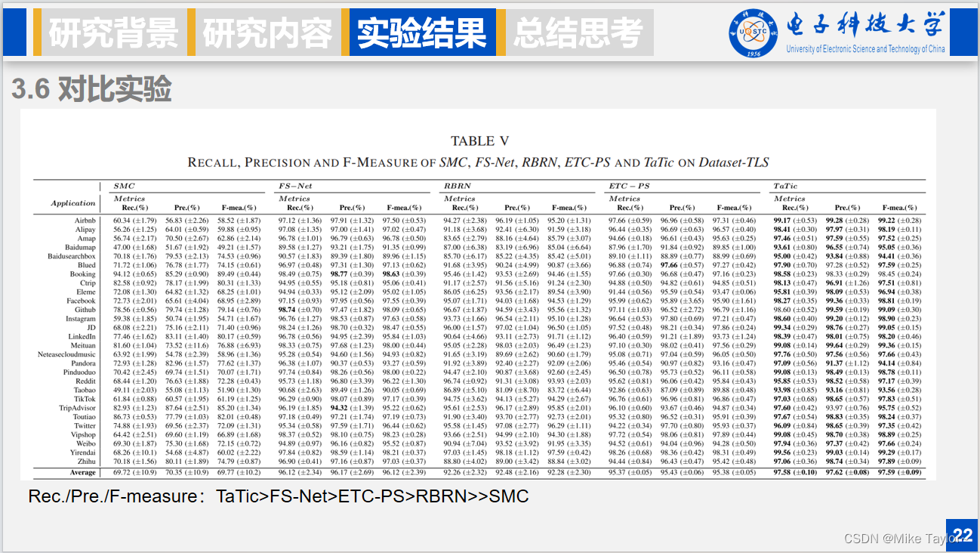
Task: Select the Yirendai row label
Action: pos(83,453)
